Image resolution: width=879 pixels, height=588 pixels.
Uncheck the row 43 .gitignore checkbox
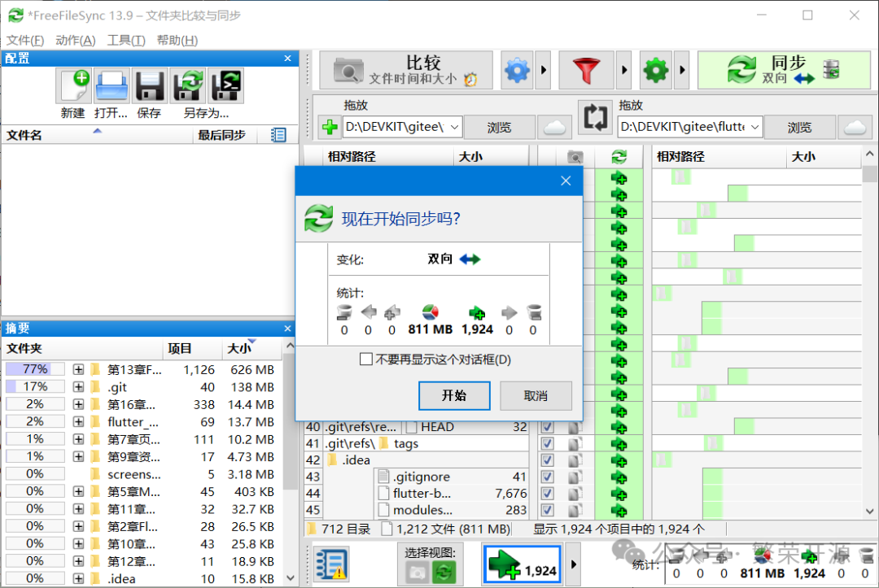pyautogui.click(x=548, y=477)
